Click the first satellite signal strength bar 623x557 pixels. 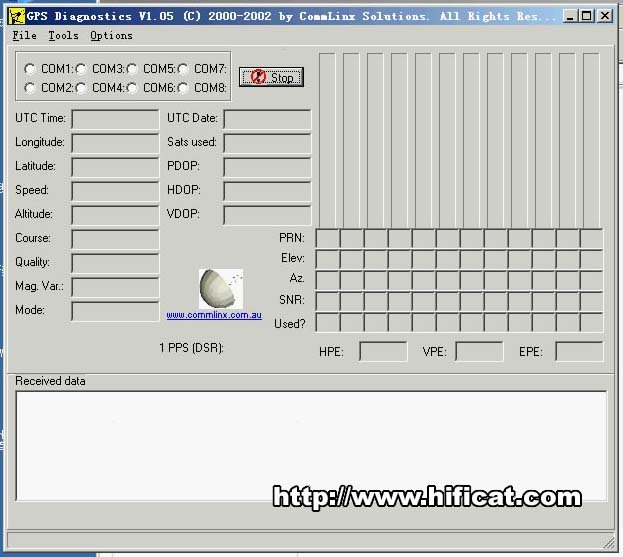coord(327,140)
